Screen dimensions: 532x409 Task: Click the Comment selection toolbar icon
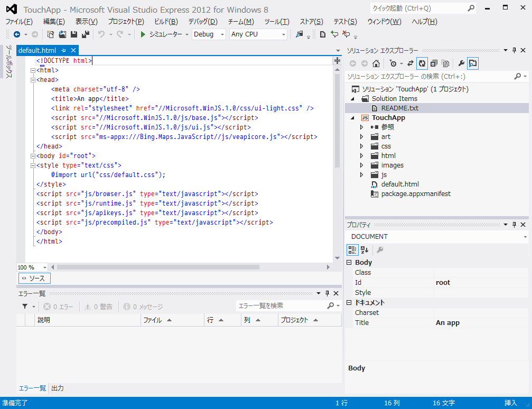(334, 34)
